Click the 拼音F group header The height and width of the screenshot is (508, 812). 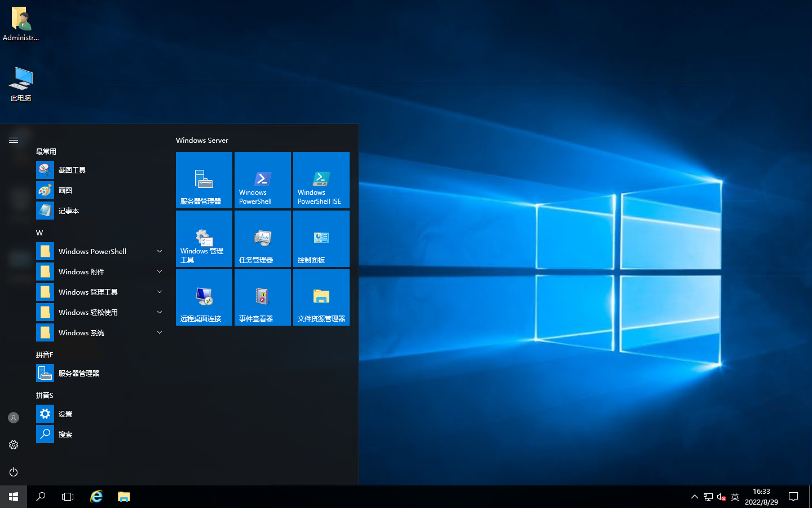(x=45, y=354)
